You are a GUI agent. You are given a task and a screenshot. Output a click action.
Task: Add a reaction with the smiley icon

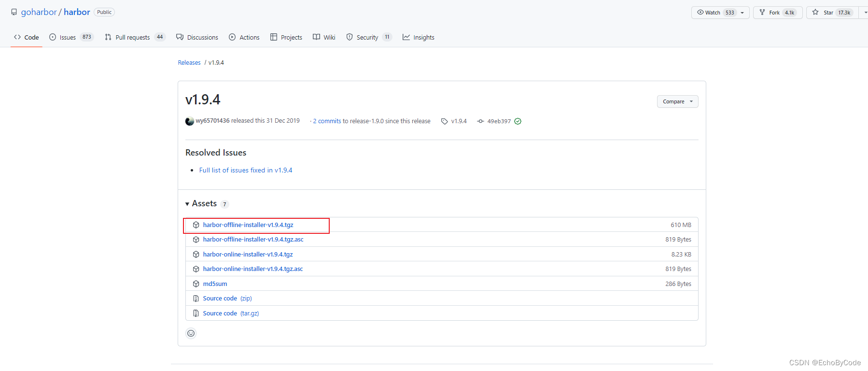[x=191, y=333]
